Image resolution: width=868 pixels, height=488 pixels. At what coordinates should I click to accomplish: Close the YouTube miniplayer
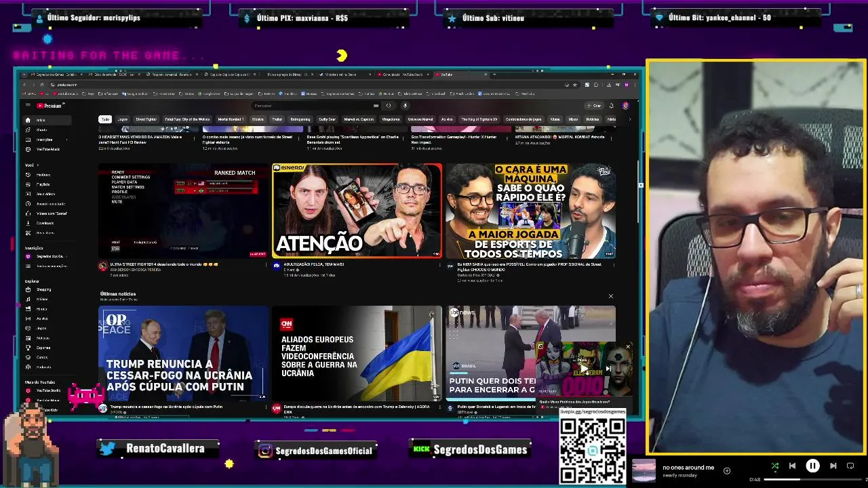click(x=628, y=346)
